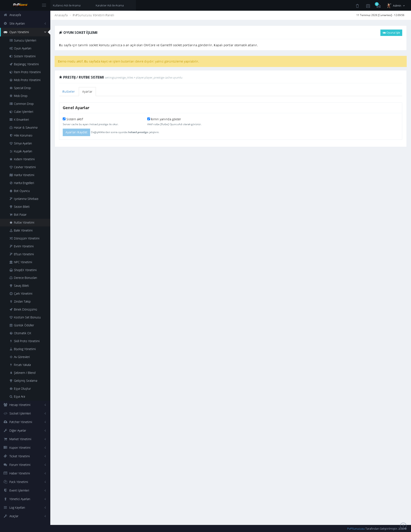Collapse the Oyun Yönetimi section
The width and height of the screenshot is (411, 532).
click(25, 32)
